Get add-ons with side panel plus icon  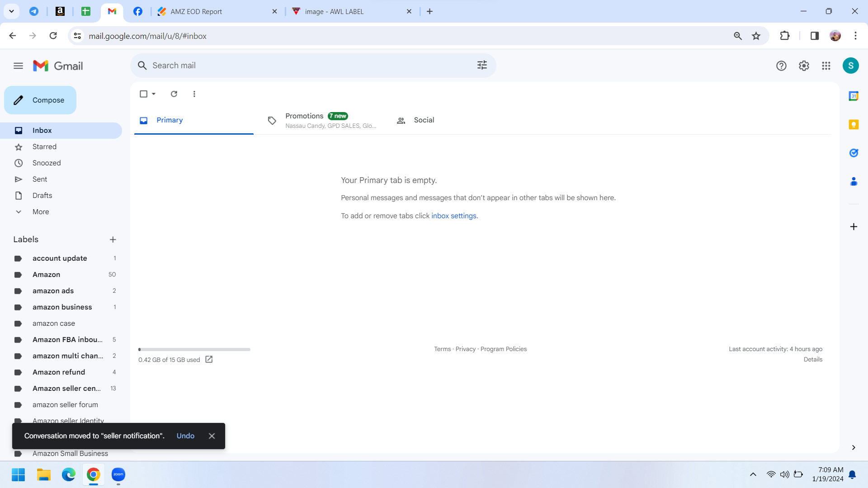pos(854,227)
